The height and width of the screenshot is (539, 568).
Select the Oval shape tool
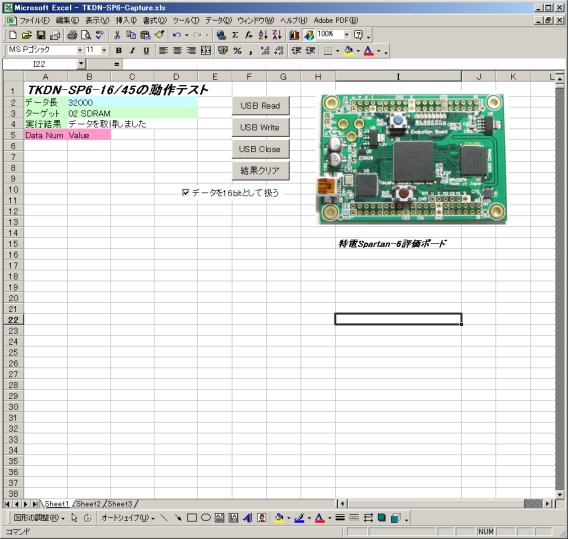click(205, 518)
